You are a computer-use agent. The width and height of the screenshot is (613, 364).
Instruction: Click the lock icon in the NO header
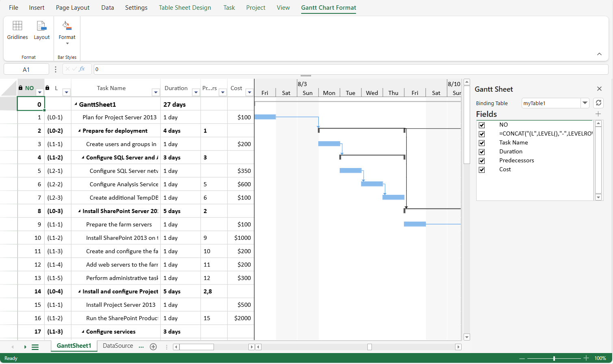point(21,88)
